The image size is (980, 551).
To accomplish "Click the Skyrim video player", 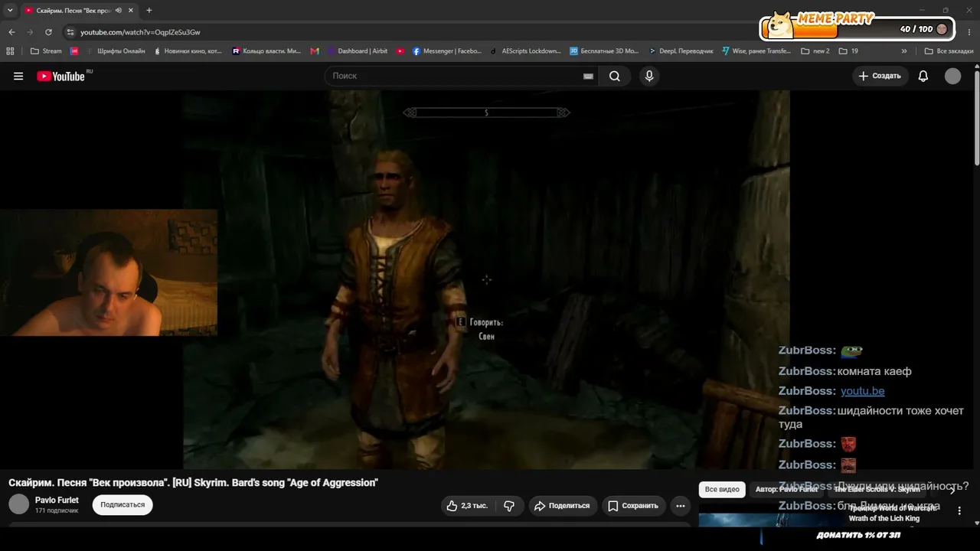I will click(x=486, y=279).
